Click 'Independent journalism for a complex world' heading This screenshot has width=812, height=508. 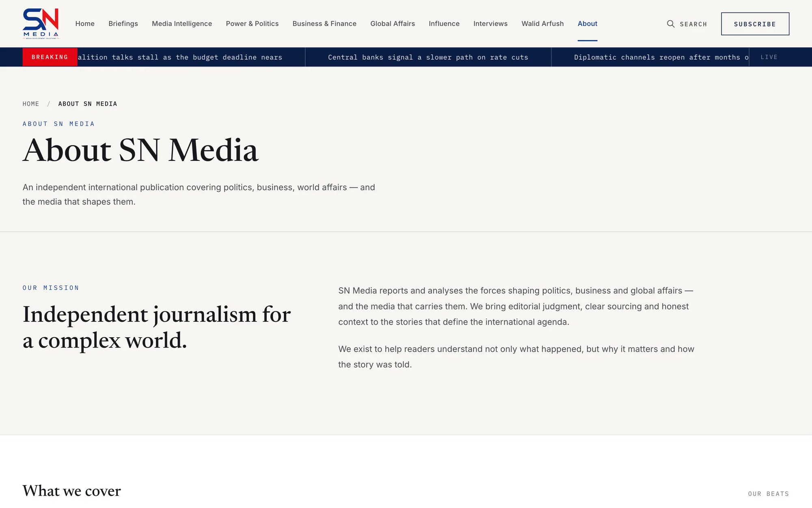click(x=157, y=327)
